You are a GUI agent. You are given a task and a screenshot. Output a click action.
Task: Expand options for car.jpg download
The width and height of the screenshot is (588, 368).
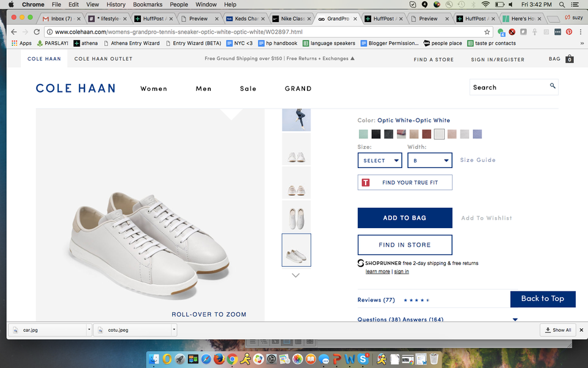[x=89, y=330]
